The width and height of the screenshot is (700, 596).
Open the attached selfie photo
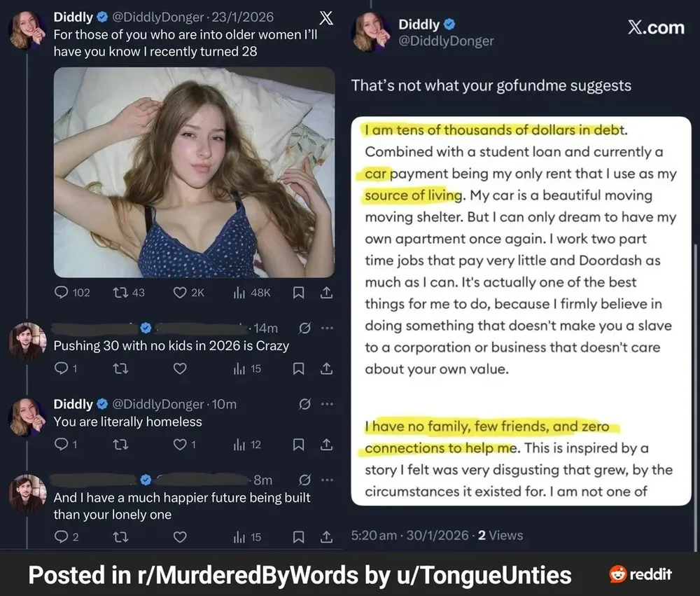[194, 172]
